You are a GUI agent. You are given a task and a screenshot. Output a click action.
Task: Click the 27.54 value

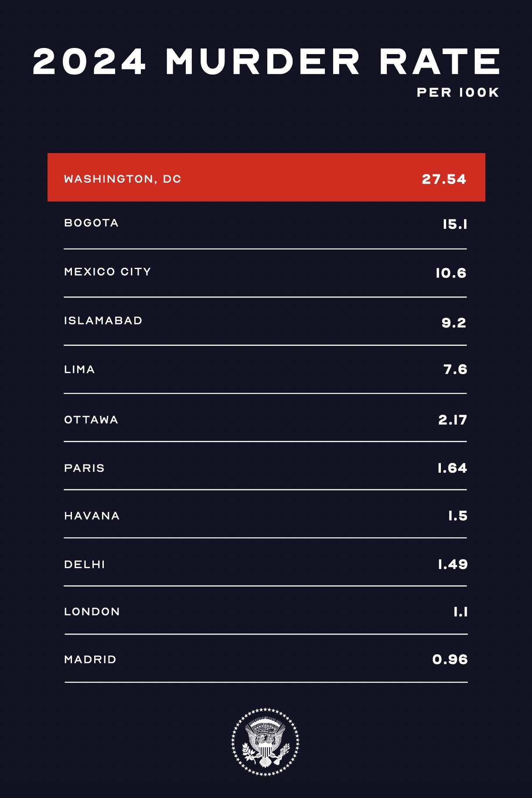pyautogui.click(x=444, y=179)
